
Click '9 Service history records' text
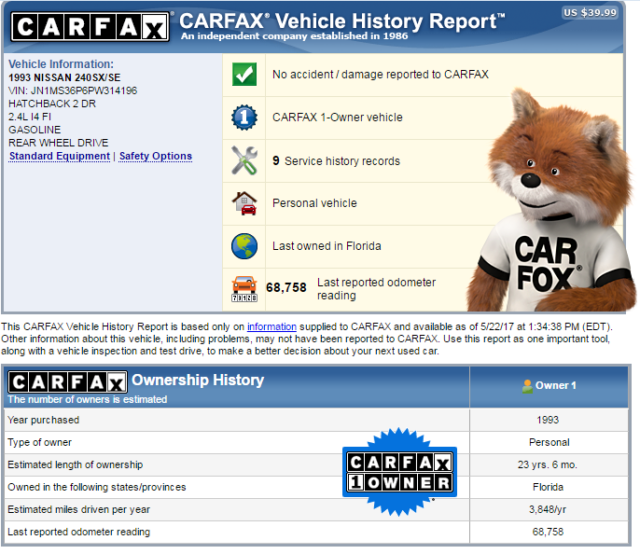[336, 161]
